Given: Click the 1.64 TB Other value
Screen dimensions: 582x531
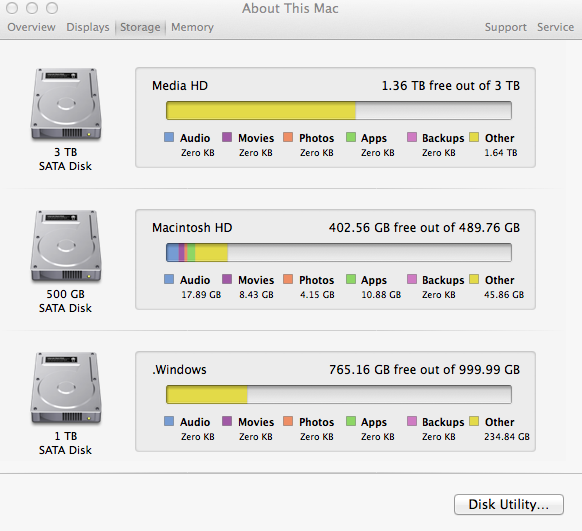Looking at the screenshot, I should pyautogui.click(x=501, y=153).
